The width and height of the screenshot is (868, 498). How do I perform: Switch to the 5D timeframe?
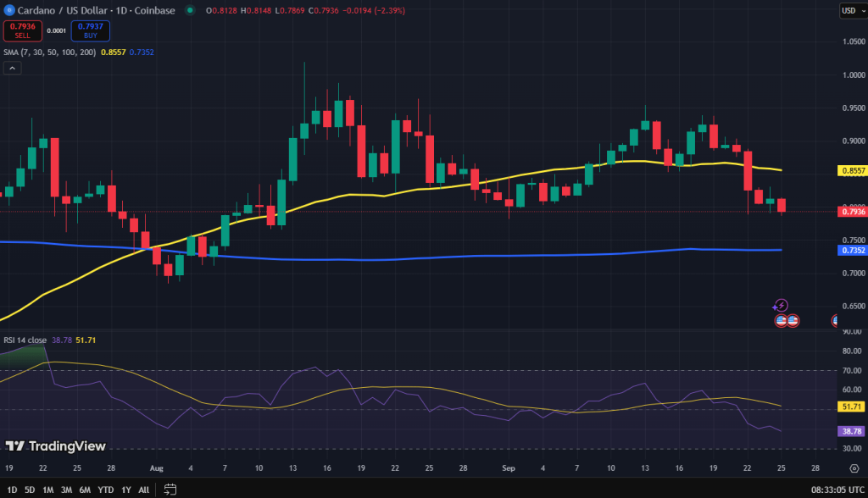coord(30,490)
